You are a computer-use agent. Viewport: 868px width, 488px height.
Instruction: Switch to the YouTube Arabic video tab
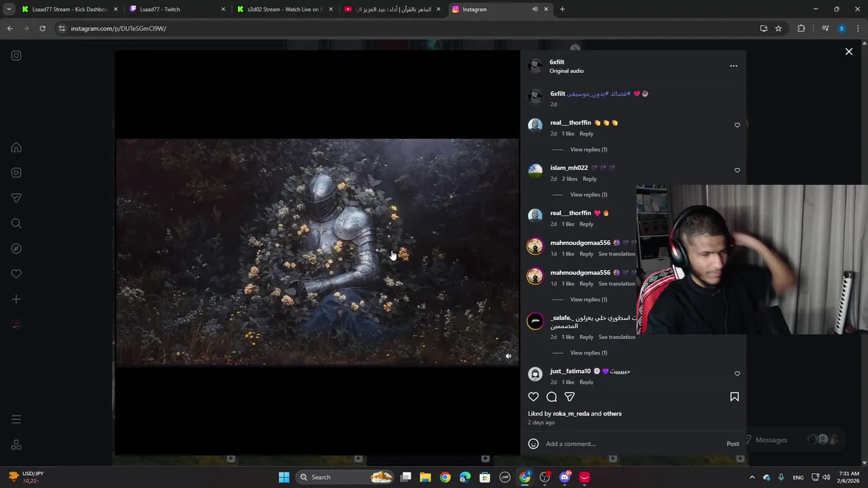(x=392, y=9)
